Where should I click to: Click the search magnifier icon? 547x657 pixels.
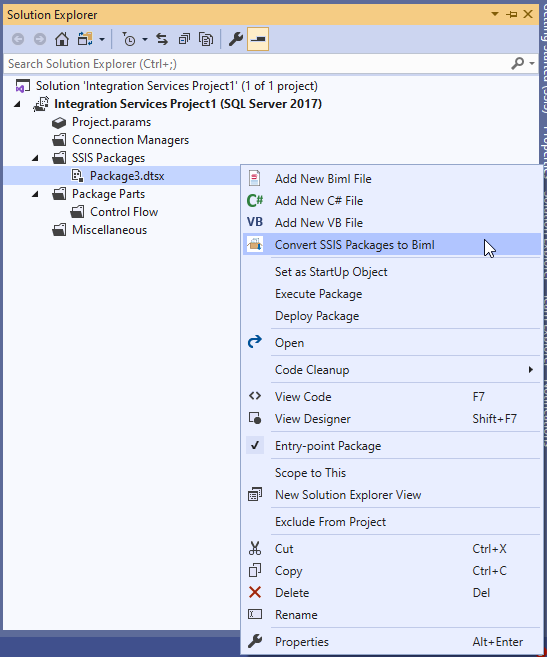518,64
